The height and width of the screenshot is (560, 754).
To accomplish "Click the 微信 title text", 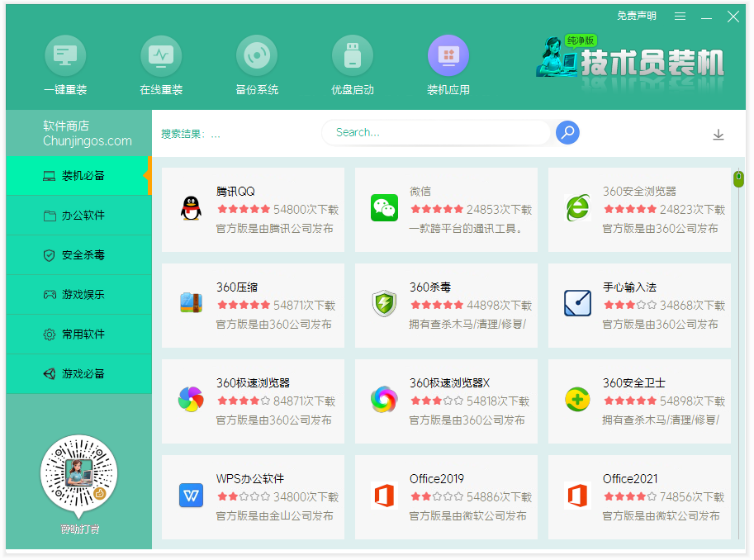I will click(x=420, y=192).
